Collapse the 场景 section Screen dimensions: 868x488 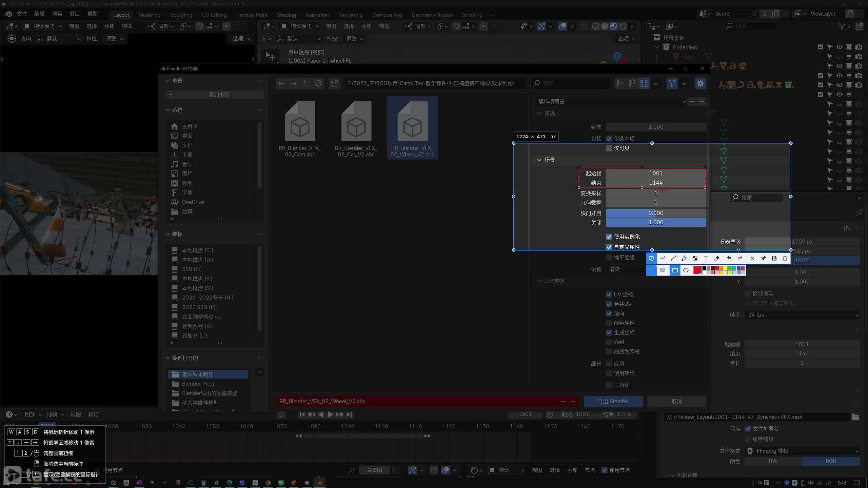[x=539, y=160]
